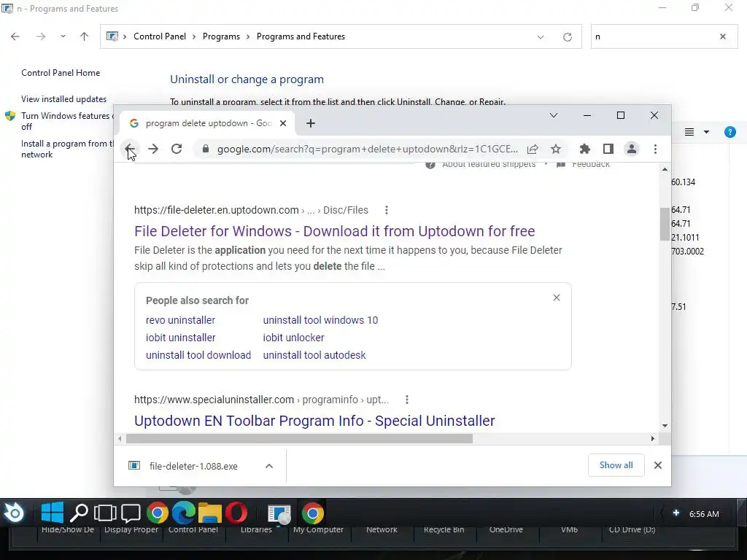Click the 6:56 AM taskbar clock

tap(704, 514)
